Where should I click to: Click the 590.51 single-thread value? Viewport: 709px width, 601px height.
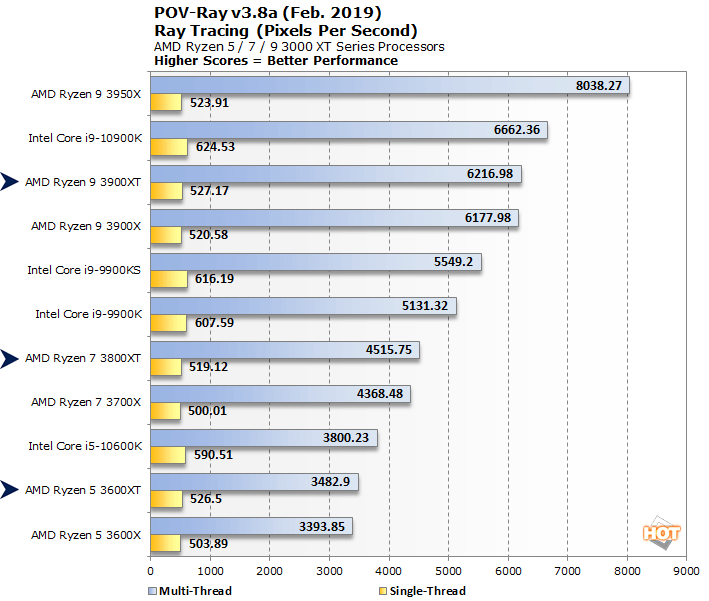(213, 454)
